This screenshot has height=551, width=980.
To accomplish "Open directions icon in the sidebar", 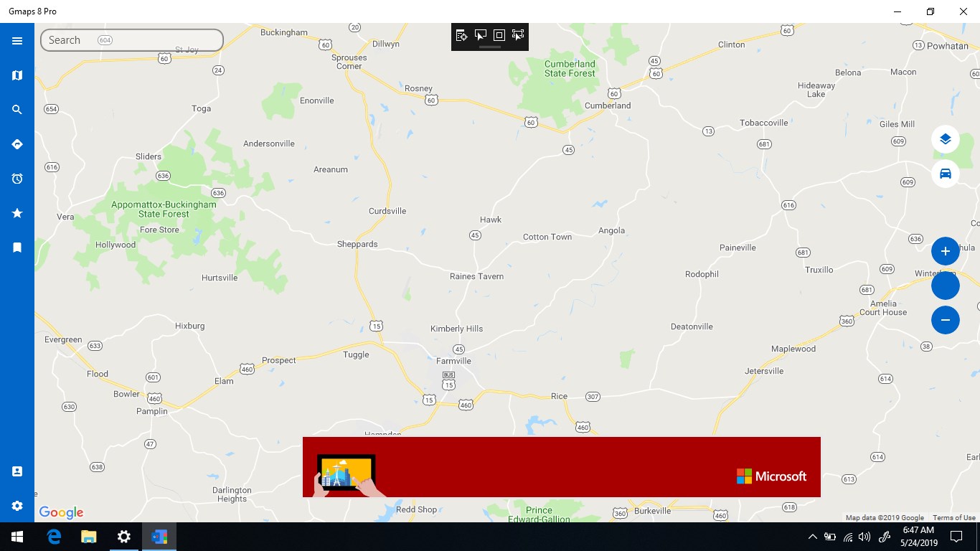I will click(x=17, y=144).
